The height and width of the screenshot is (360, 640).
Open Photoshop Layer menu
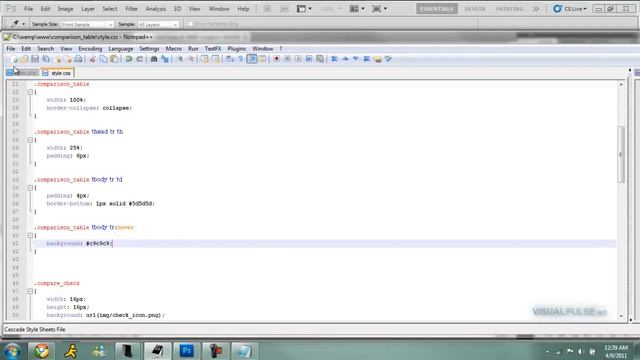click(88, 9)
